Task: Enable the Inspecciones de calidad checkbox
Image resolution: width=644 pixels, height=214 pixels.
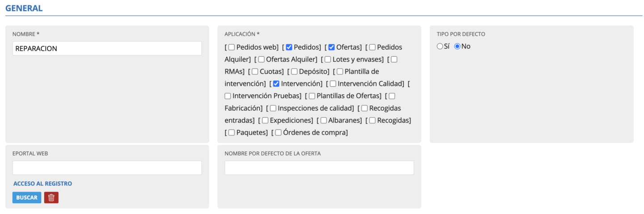Action: click(273, 108)
